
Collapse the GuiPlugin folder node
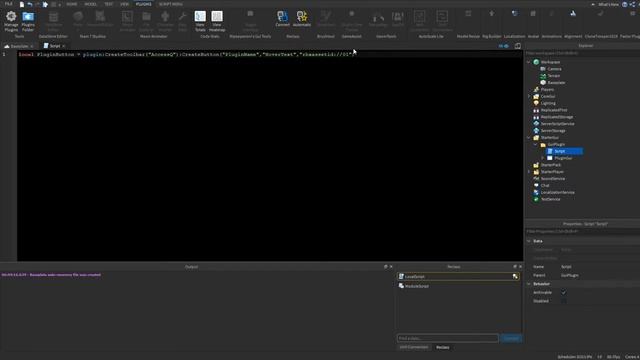[x=536, y=144]
